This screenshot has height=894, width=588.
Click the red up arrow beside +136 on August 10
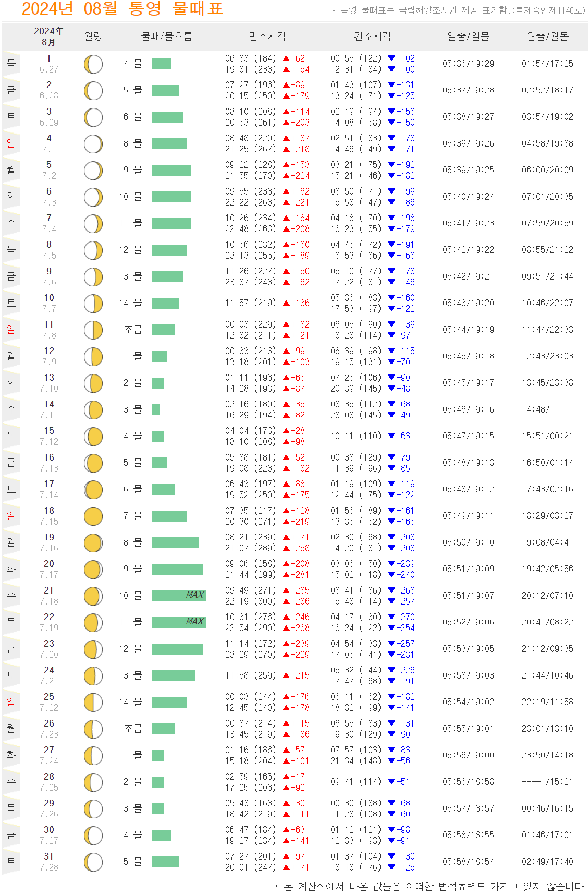click(x=286, y=304)
